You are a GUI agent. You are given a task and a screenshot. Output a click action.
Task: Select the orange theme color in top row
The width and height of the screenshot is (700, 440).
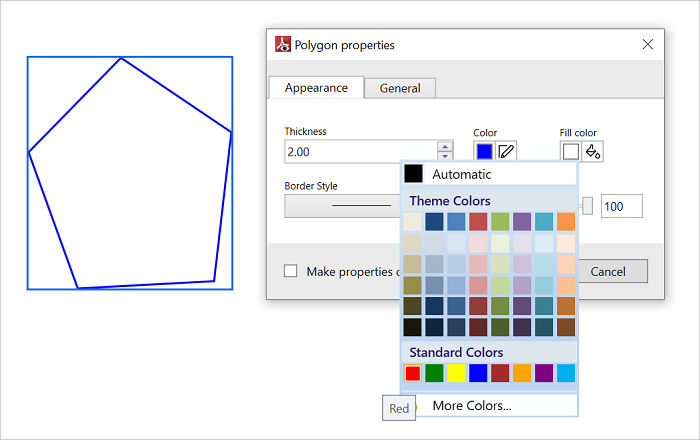pos(566,222)
